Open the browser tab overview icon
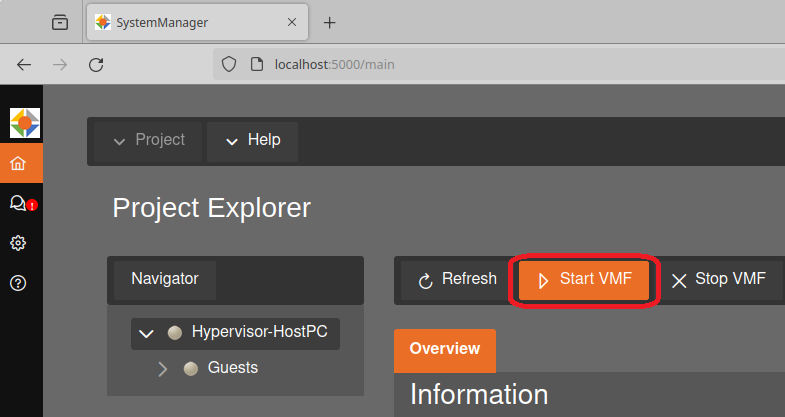Image resolution: width=785 pixels, height=417 pixels. 60,23
